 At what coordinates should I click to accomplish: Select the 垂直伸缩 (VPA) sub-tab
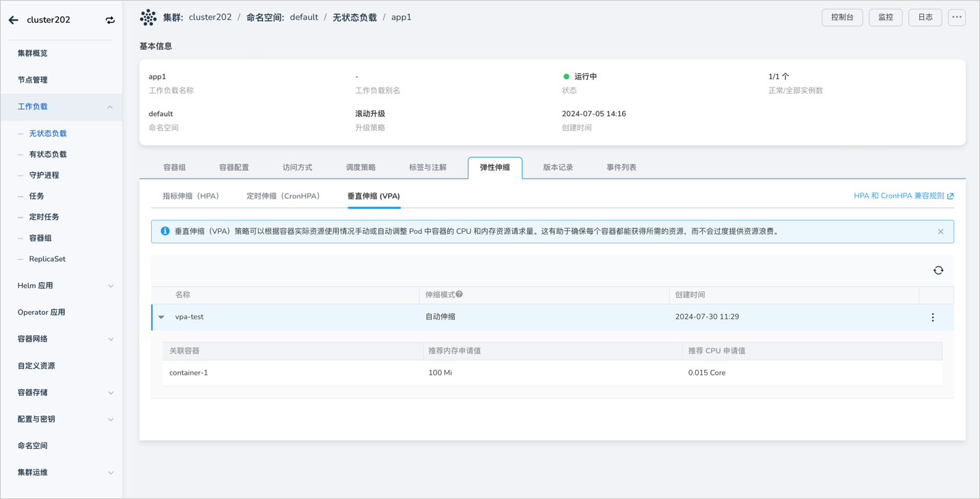tap(374, 196)
